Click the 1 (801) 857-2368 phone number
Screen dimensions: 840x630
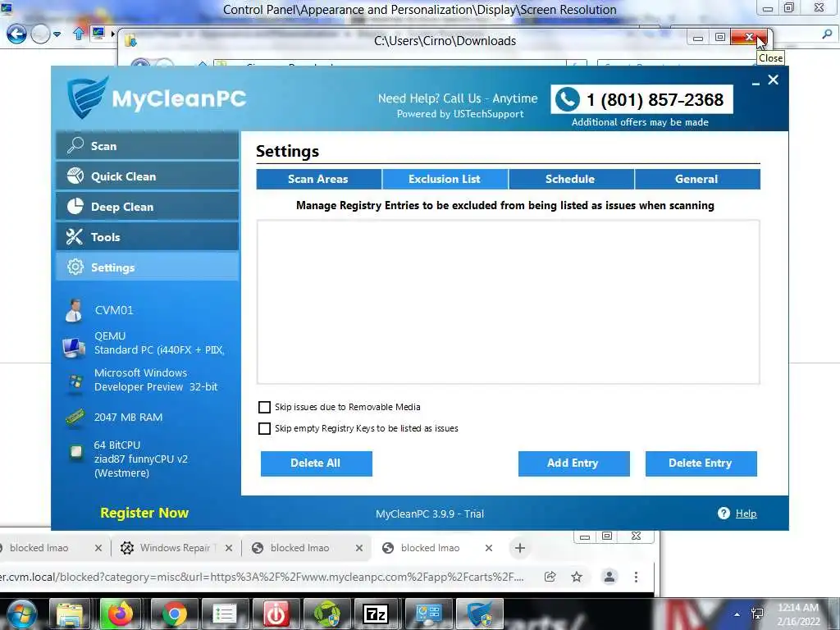[655, 99]
